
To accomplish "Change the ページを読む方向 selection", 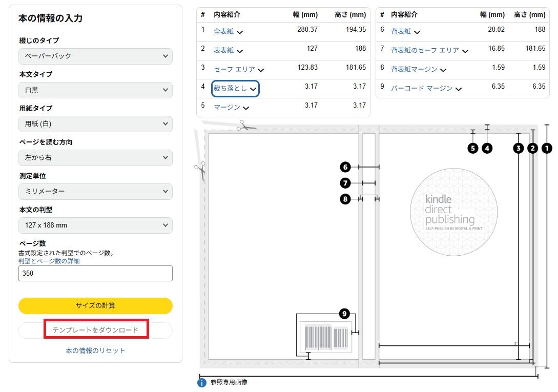I will point(95,157).
